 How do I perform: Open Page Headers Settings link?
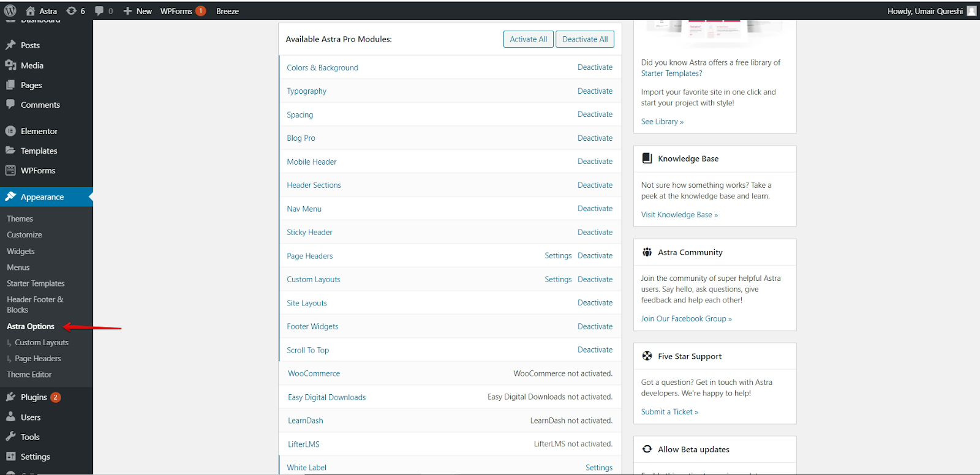click(x=558, y=256)
